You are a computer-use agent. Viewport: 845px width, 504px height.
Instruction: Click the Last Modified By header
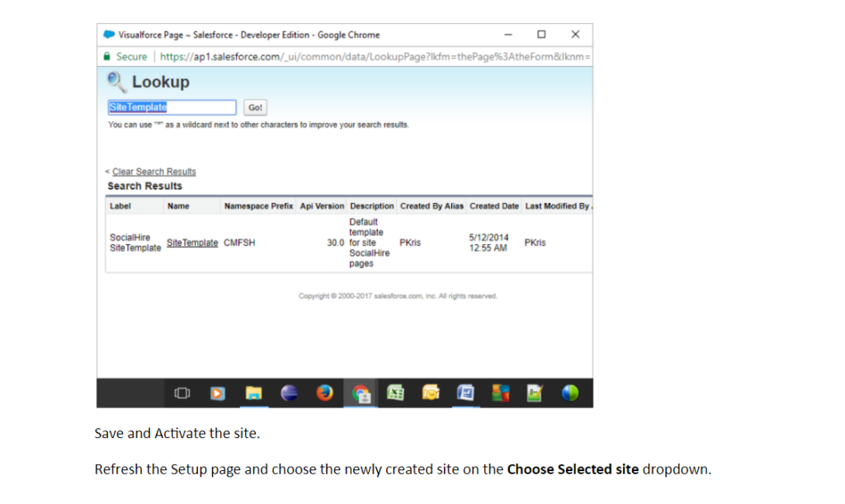(x=559, y=206)
